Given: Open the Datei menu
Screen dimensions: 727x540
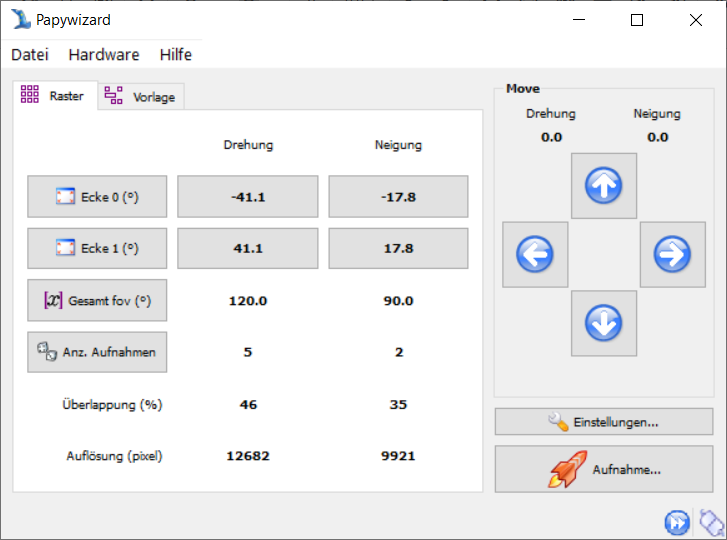Looking at the screenshot, I should pos(30,55).
